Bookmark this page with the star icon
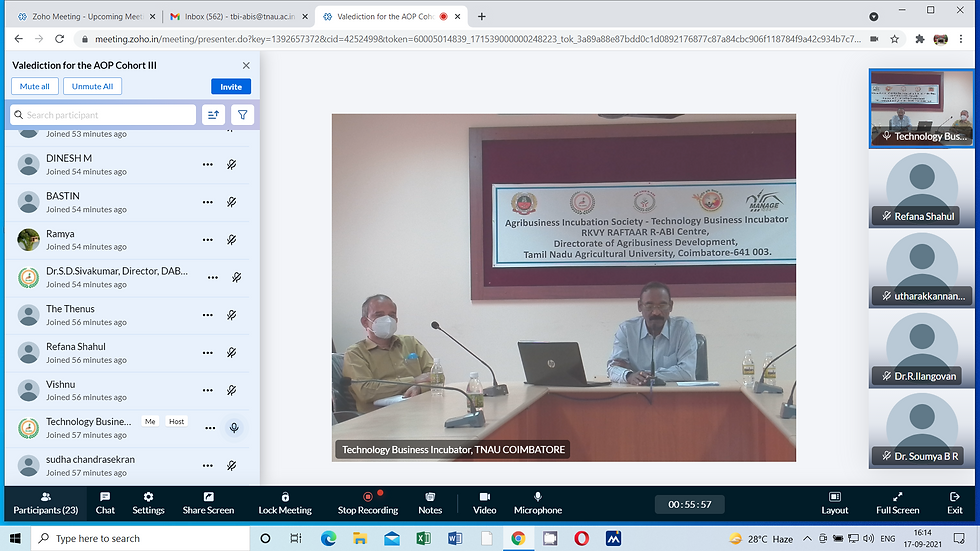This screenshot has width=980, height=551. click(x=894, y=39)
